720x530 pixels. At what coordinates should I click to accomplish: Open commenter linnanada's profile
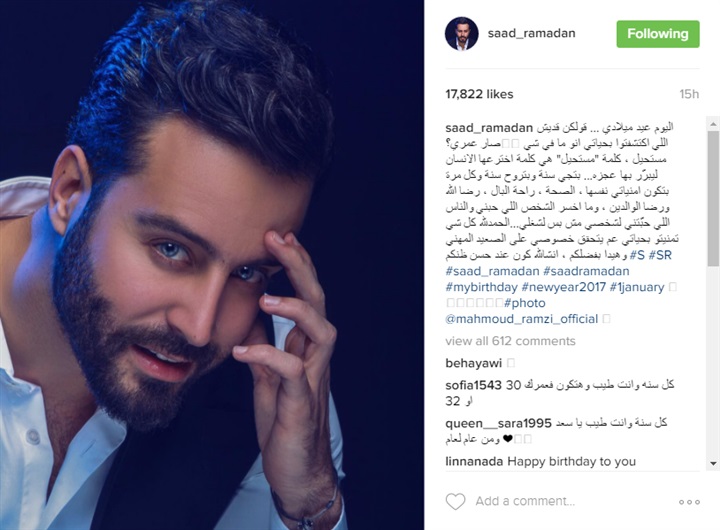474,461
